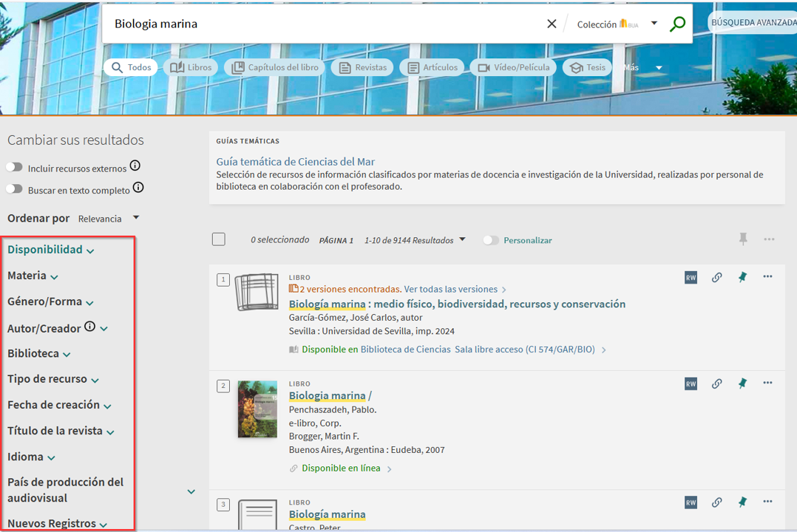Viewport: 797px width, 532px height.
Task: Click the green magnifier search icon
Action: coord(677,24)
